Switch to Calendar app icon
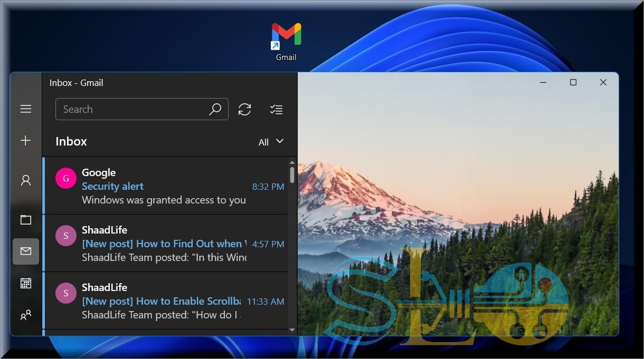 (x=26, y=283)
